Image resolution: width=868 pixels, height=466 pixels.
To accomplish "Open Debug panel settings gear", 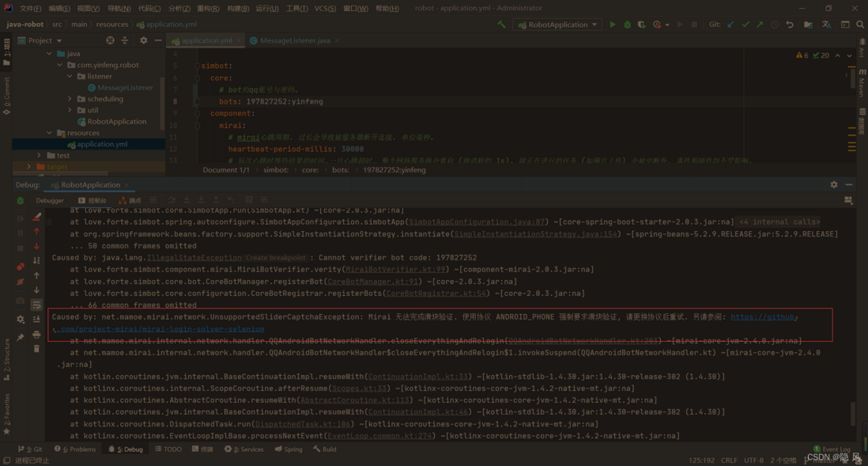I will coord(834,184).
